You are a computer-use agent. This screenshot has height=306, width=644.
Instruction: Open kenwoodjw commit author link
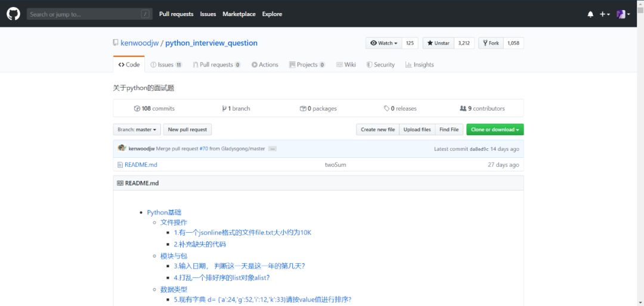[x=142, y=149]
